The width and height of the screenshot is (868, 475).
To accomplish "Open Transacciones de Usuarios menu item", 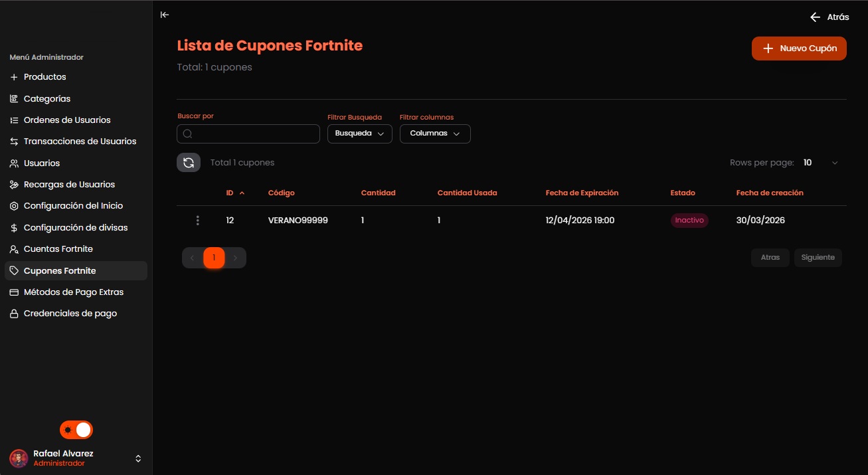I will [76, 142].
